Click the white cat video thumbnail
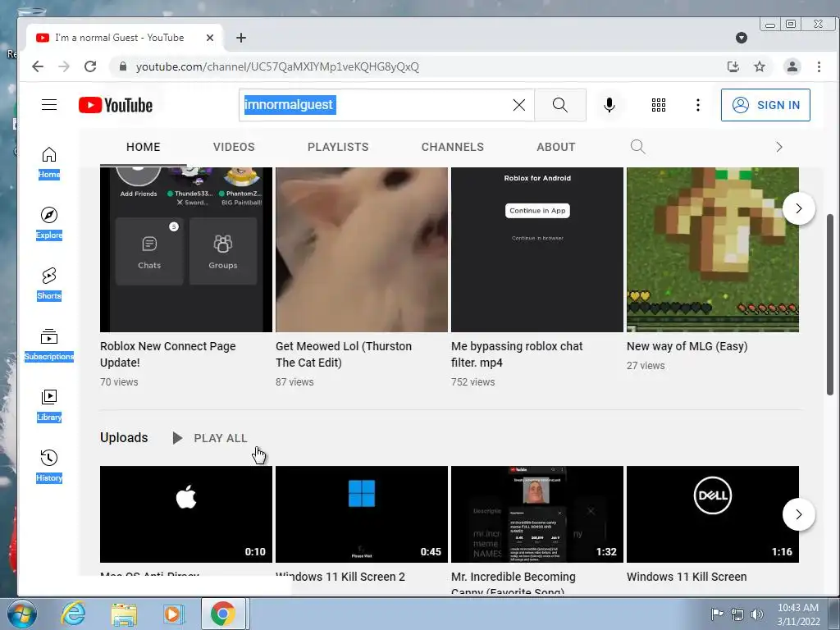Viewport: 840px width, 630px height. click(x=362, y=249)
